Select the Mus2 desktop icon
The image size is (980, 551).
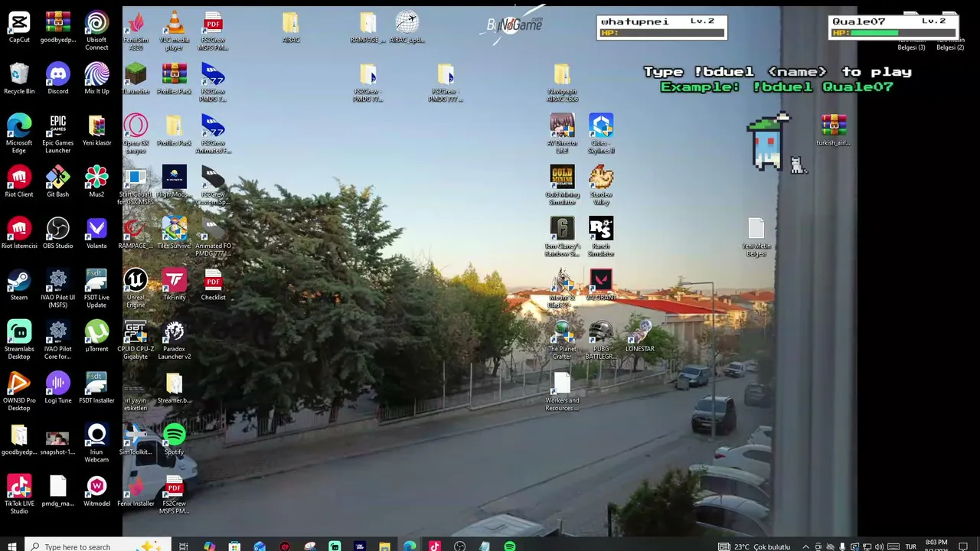point(96,182)
